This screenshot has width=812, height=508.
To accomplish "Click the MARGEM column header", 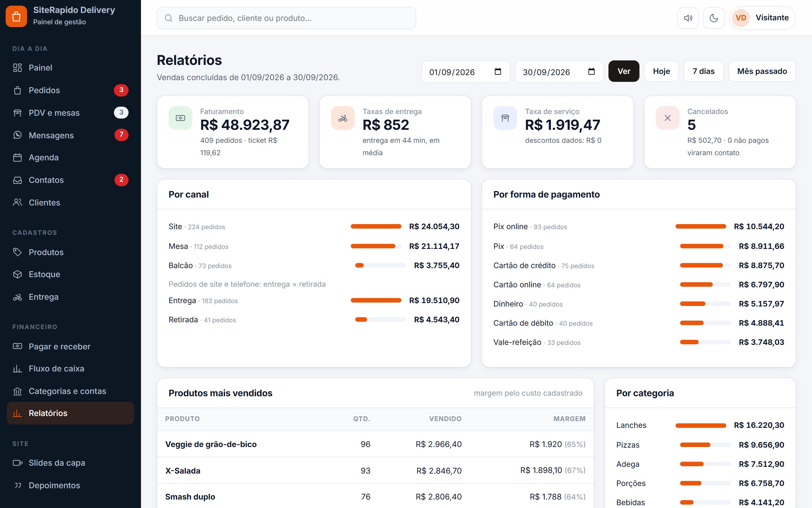I will click(x=569, y=419).
